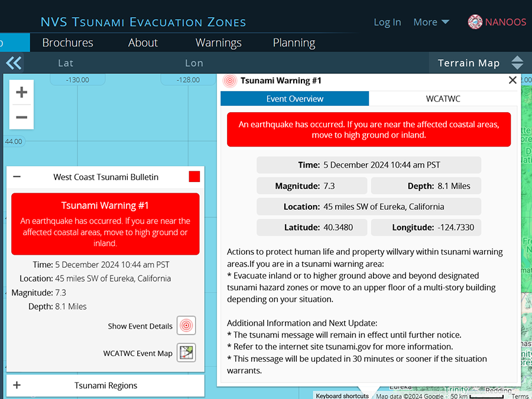Collapse the West Coast Tsunami Bulletin panel
The image size is (532, 399).
pos(17,177)
